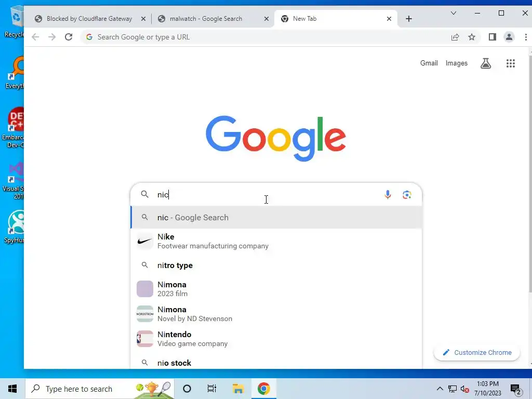Open the Visual Studio desktop shortcut
Image resolution: width=532 pixels, height=399 pixels.
point(14,180)
